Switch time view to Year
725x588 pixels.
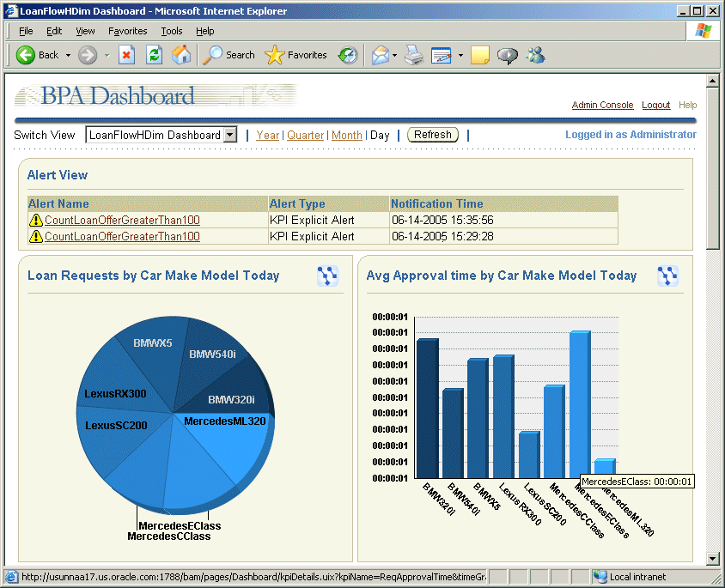click(x=268, y=136)
